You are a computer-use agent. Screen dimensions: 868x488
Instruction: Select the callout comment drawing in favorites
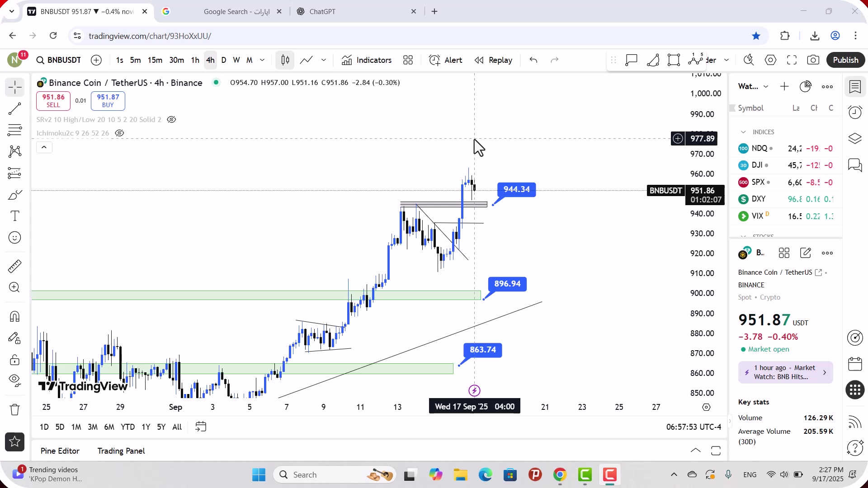(x=632, y=60)
